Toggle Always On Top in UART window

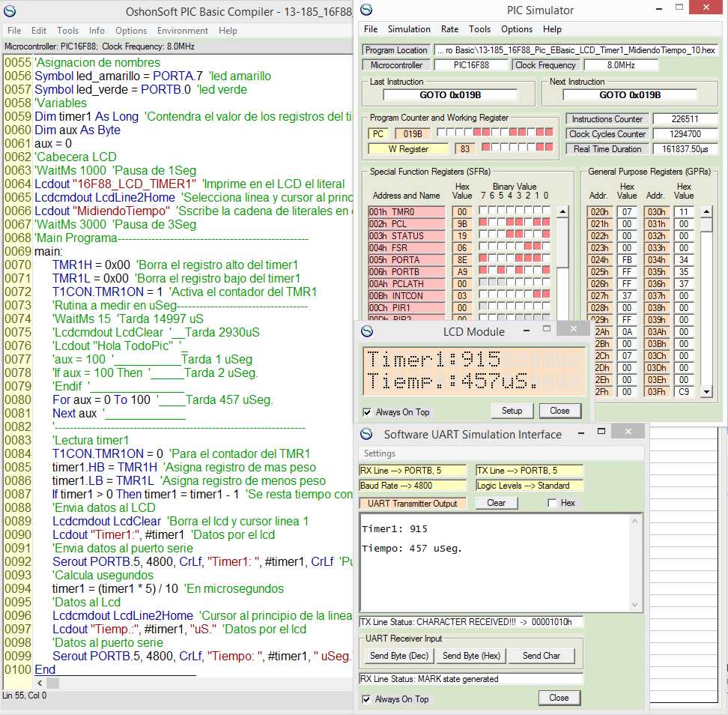[366, 699]
